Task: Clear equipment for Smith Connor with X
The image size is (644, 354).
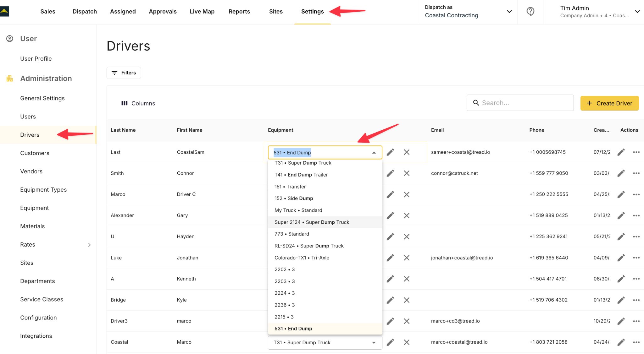Action: click(x=407, y=173)
